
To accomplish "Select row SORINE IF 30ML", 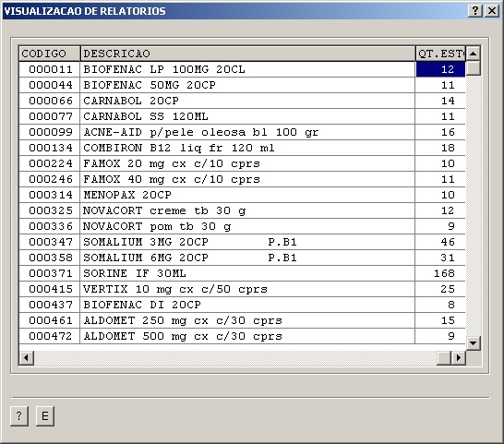I will tap(242, 273).
